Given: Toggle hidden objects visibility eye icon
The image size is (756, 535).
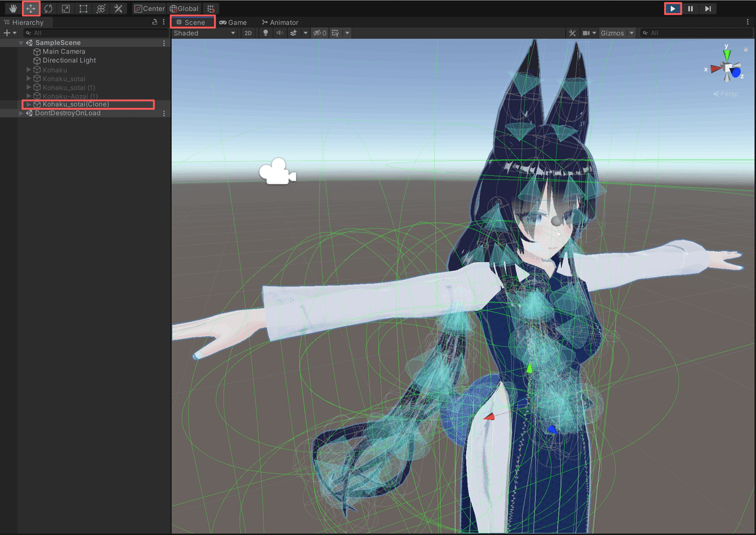Looking at the screenshot, I should (x=320, y=33).
